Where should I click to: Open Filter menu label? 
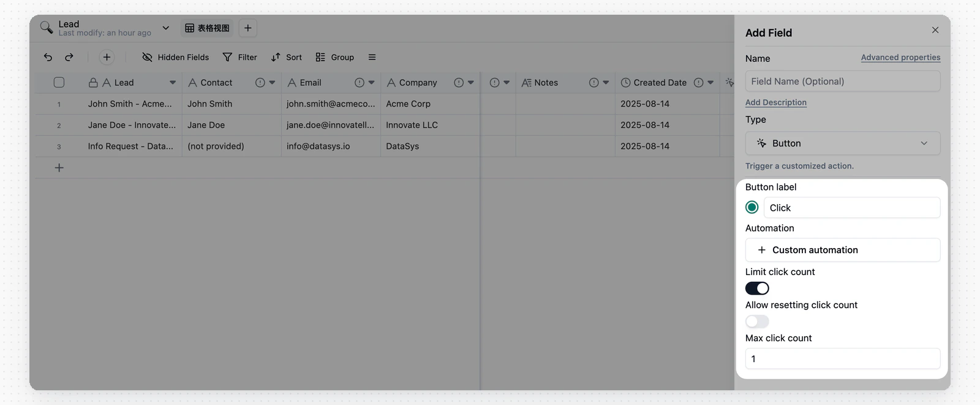247,57
